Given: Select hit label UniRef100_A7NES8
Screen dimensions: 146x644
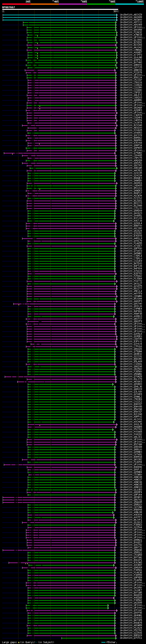Looking at the screenshot, I should (131, 35).
